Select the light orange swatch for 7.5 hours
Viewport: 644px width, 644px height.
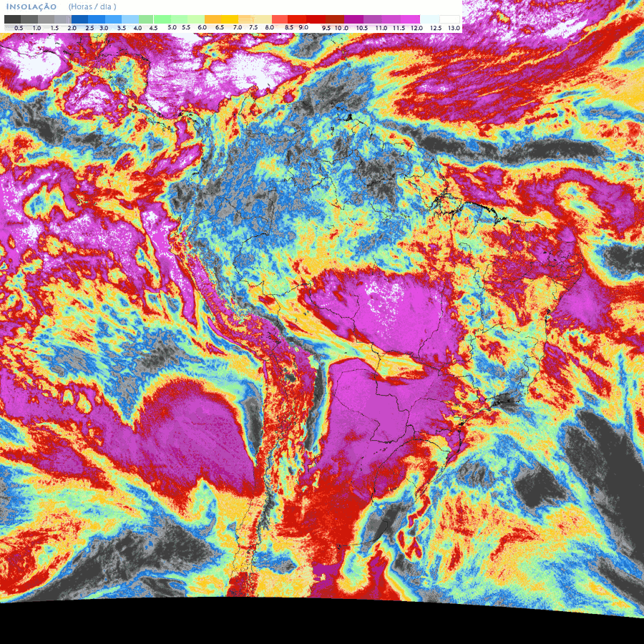click(246, 19)
